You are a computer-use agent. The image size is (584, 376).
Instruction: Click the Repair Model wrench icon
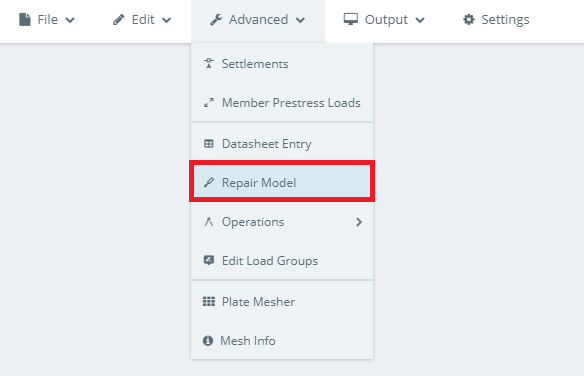(209, 182)
